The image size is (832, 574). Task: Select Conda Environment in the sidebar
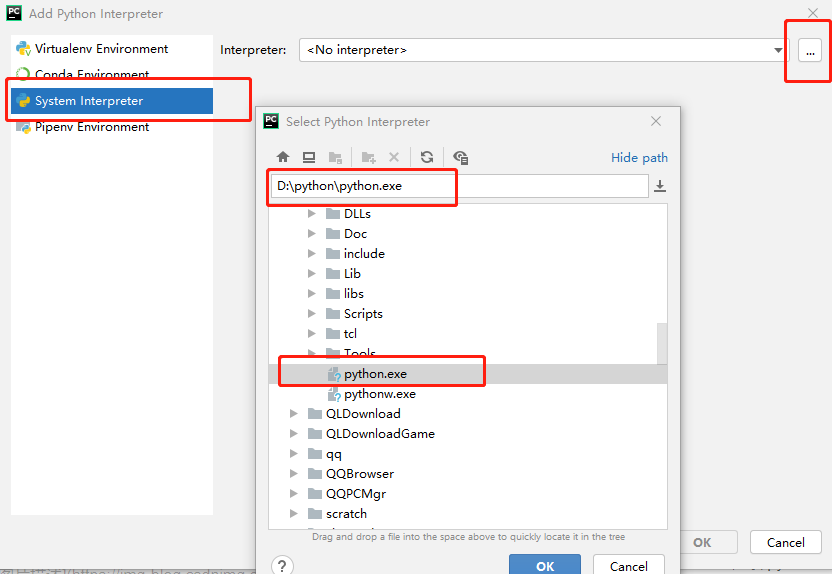pos(111,75)
